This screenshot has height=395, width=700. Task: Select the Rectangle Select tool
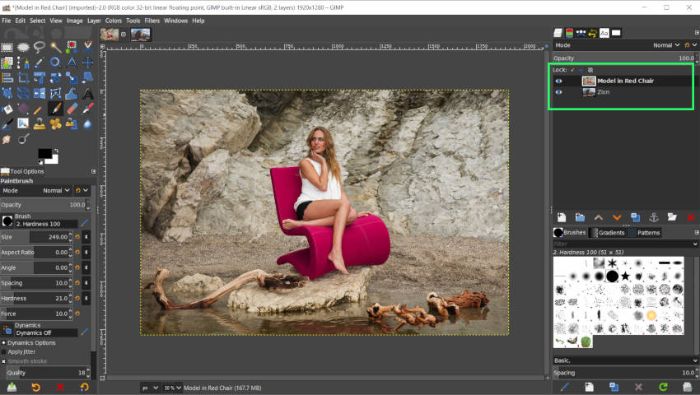(7, 47)
